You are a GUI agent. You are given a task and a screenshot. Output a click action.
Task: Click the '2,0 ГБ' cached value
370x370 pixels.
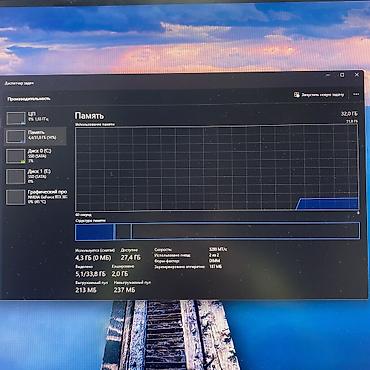point(120,274)
